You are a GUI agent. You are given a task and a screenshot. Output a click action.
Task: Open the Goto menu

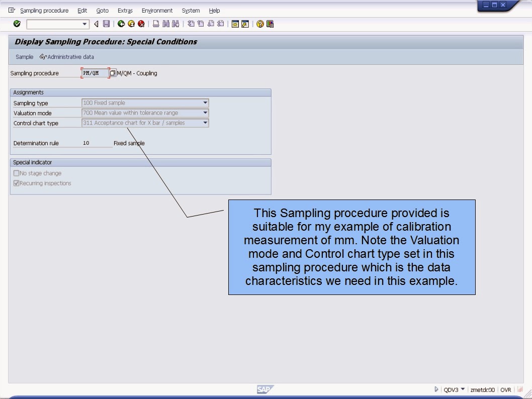coord(102,10)
